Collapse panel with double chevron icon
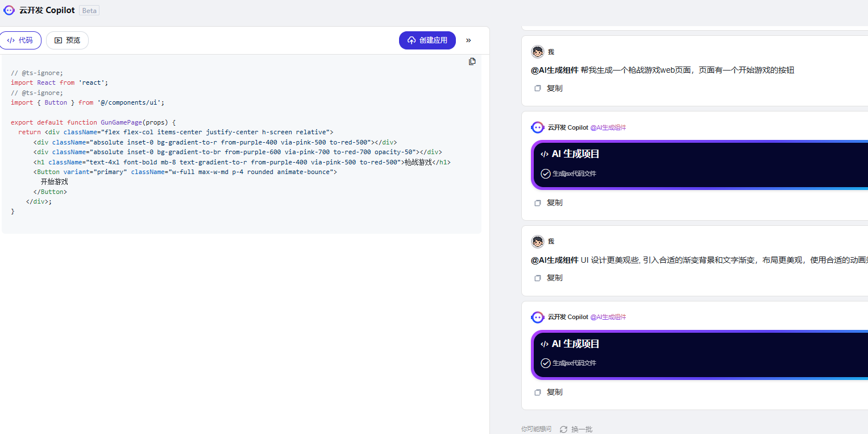This screenshot has height=434, width=868. click(468, 40)
